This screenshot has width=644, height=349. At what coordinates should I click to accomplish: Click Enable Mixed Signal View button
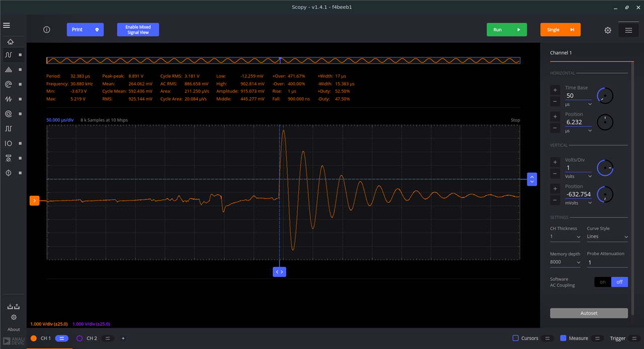click(x=138, y=30)
